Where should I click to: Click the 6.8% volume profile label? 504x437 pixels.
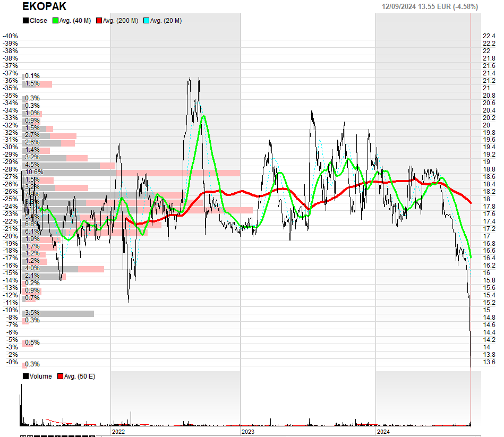pos(32,224)
